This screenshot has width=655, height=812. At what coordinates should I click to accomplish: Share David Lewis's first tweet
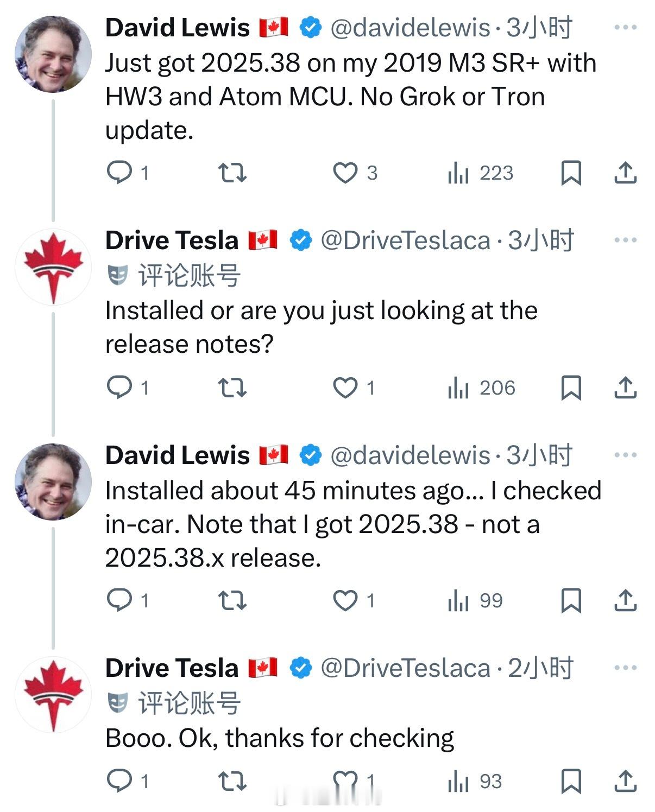coord(625,173)
